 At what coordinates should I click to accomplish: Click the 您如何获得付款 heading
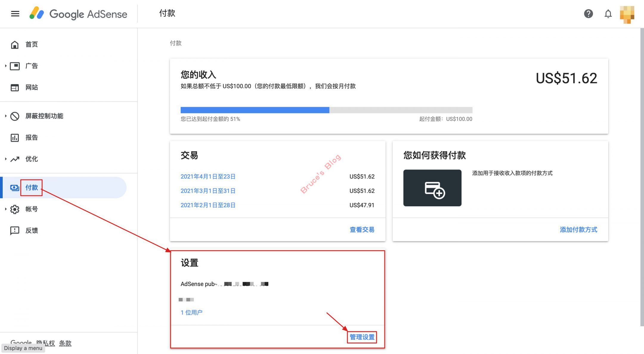(434, 156)
